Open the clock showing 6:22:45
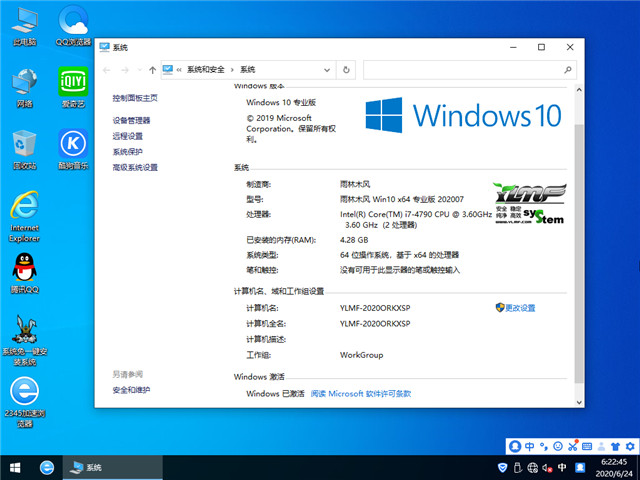Viewport: 640px width, 480px height. [614, 468]
